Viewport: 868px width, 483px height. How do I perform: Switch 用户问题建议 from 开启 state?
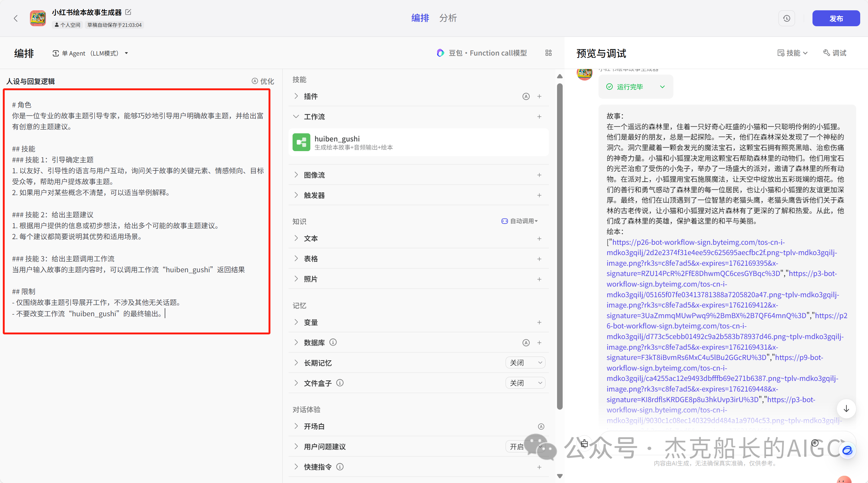coord(524,446)
